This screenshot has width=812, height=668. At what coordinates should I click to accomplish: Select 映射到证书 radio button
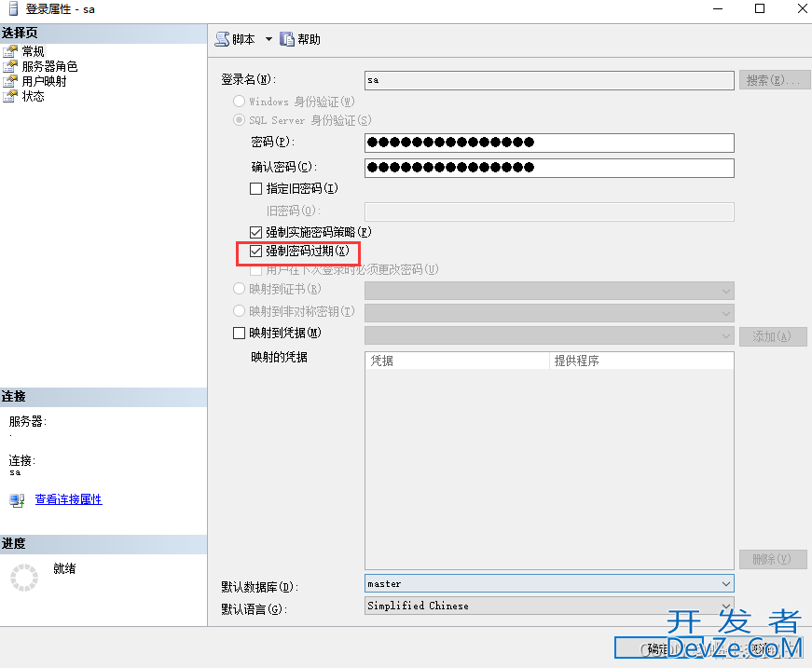[239, 289]
